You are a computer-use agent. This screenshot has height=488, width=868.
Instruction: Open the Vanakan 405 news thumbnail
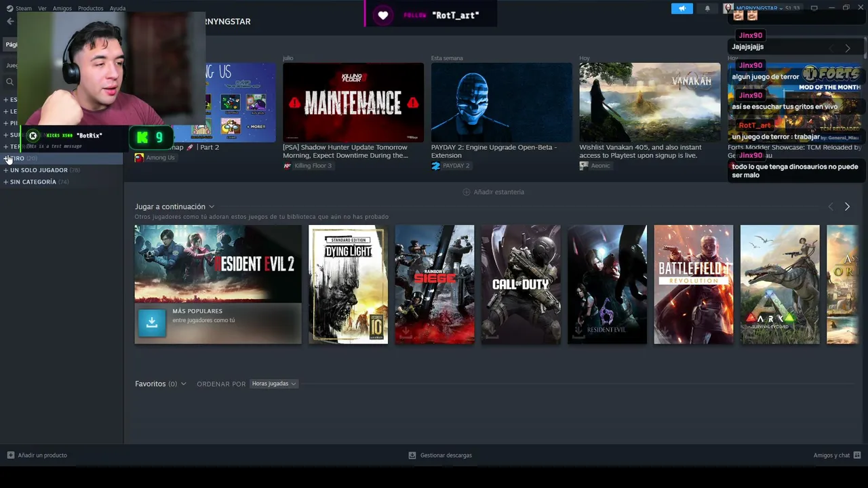pyautogui.click(x=650, y=102)
